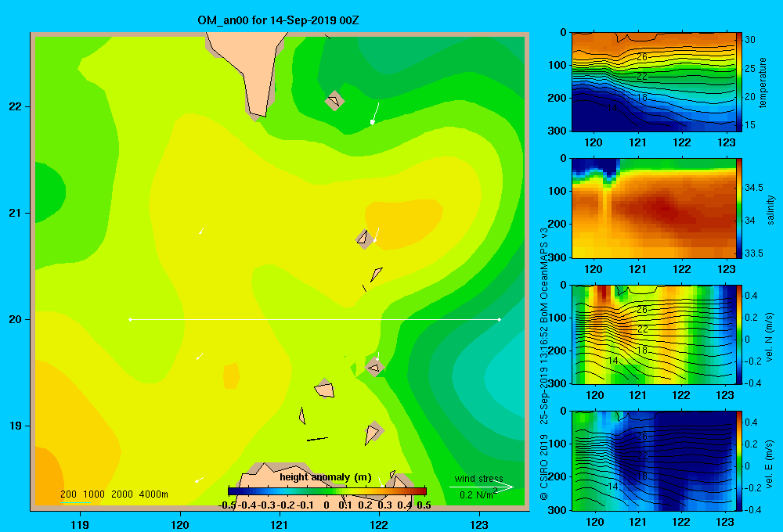Click the temperature color scale bar
This screenshot has height=532, width=783.
point(739,82)
